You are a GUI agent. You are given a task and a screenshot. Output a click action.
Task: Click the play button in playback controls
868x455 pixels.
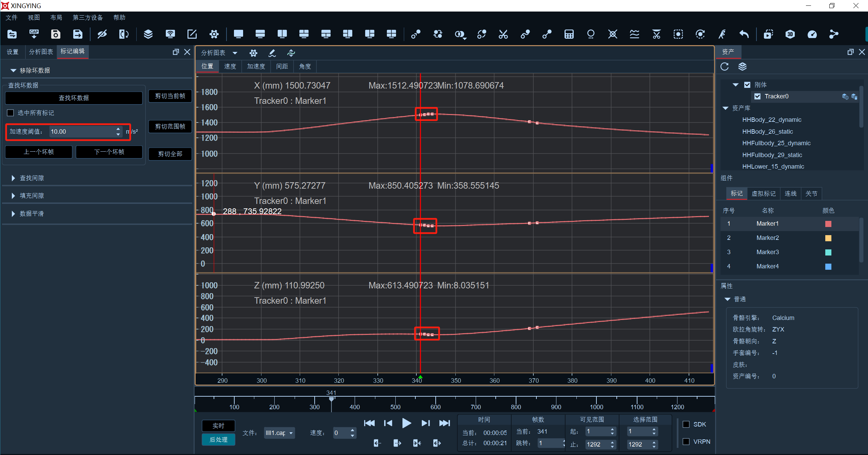[x=406, y=423]
